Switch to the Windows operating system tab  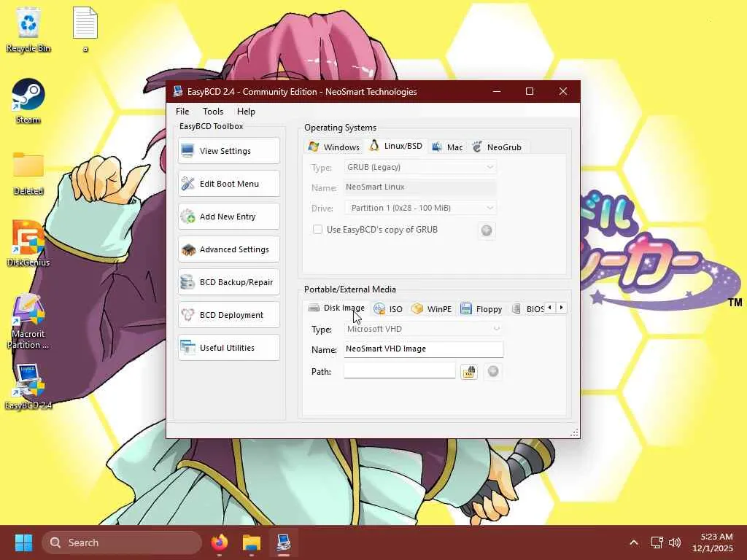click(x=334, y=147)
